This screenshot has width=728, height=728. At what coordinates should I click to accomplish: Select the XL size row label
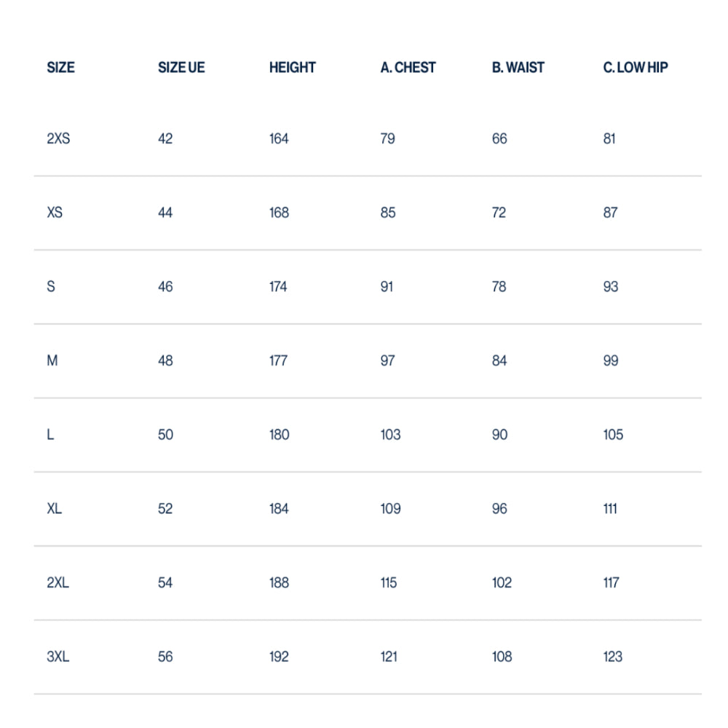coord(55,509)
